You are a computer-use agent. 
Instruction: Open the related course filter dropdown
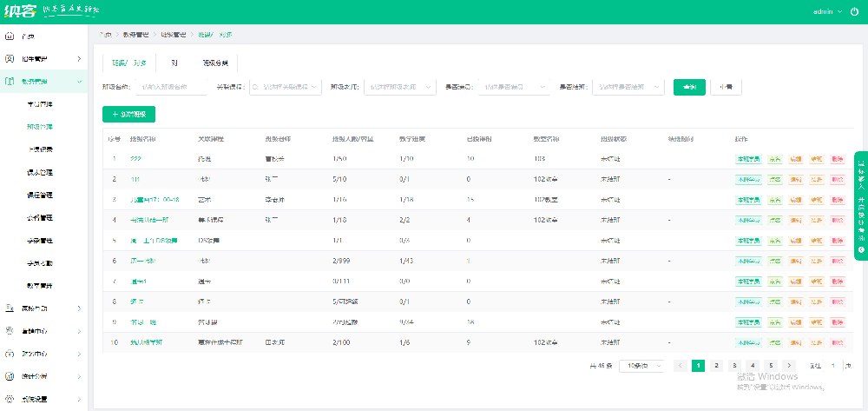(x=286, y=88)
